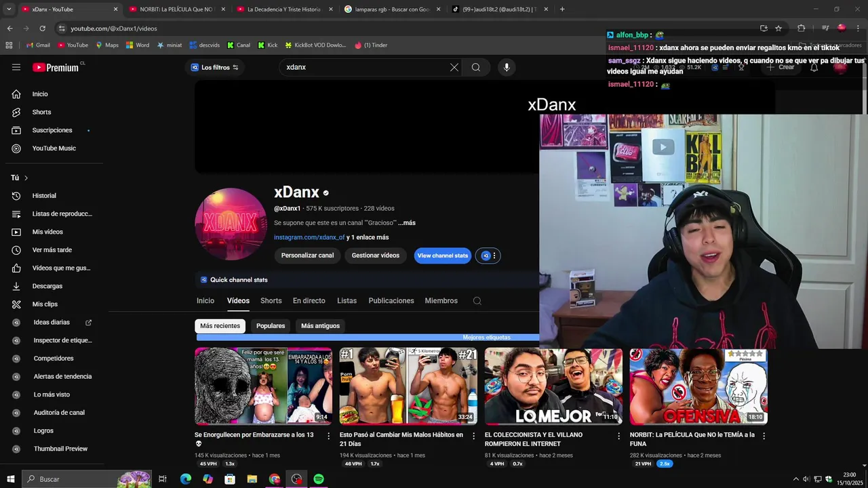Click Personalizar canal button
This screenshot has height=488, width=868.
click(x=307, y=256)
